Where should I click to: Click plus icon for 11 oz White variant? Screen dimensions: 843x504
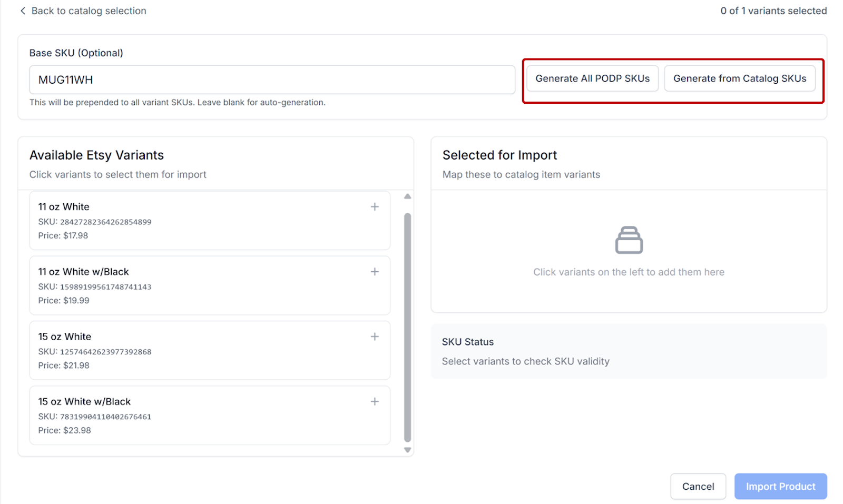coord(375,207)
